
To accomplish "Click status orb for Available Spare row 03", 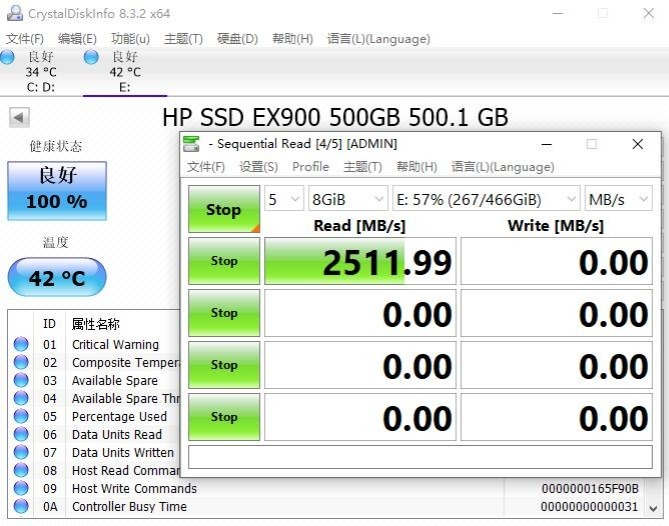I will click(x=21, y=380).
